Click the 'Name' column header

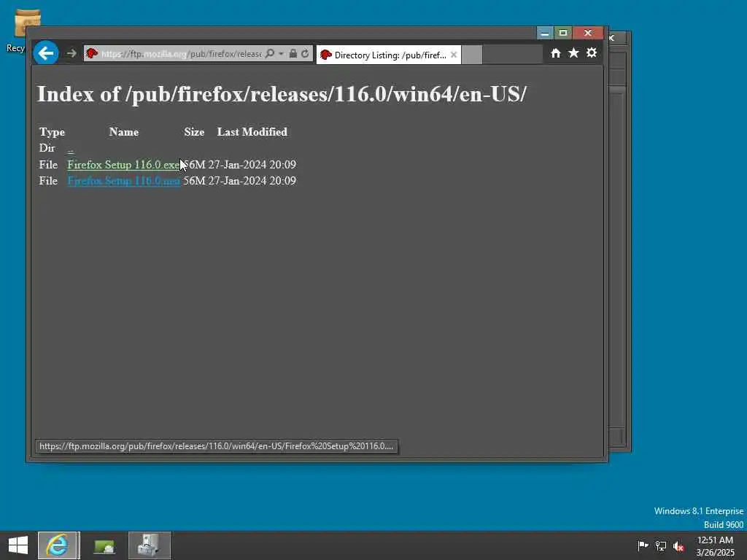tap(124, 132)
